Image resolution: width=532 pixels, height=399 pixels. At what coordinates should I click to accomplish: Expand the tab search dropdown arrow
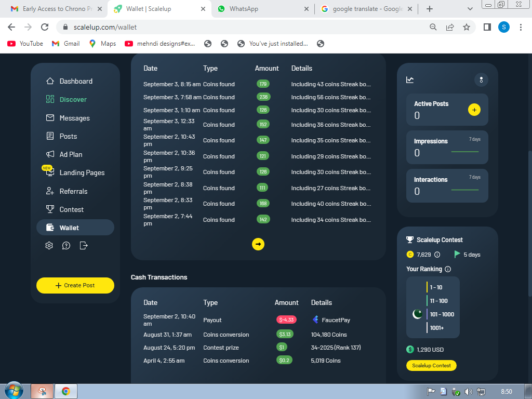pyautogui.click(x=470, y=9)
